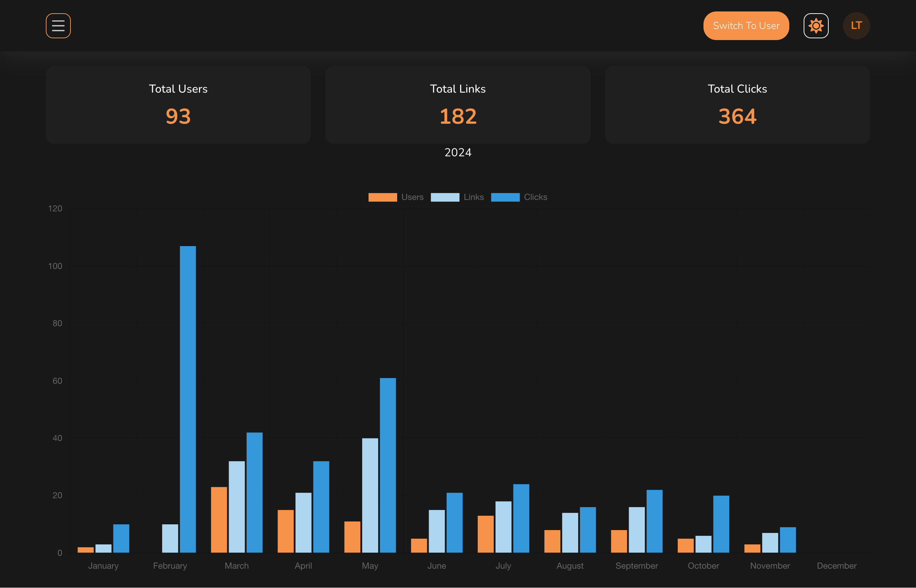The image size is (916, 588).
Task: Click the July Users bar
Action: (486, 534)
